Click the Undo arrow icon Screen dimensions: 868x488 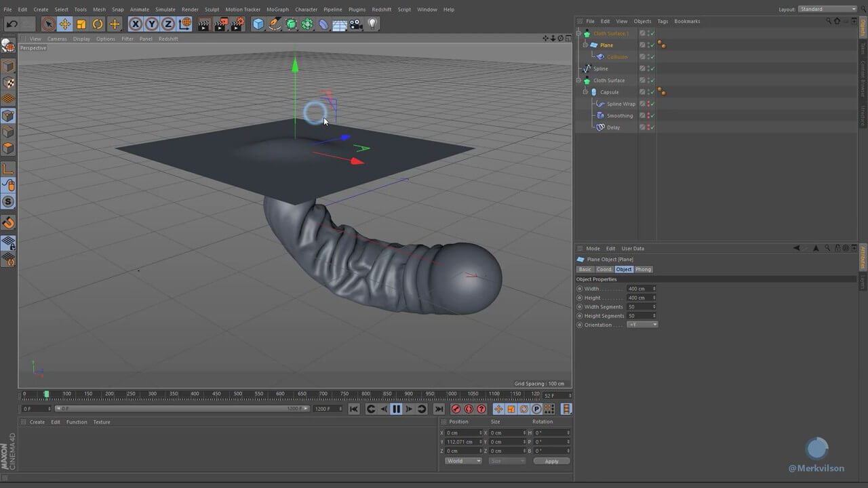(x=12, y=24)
